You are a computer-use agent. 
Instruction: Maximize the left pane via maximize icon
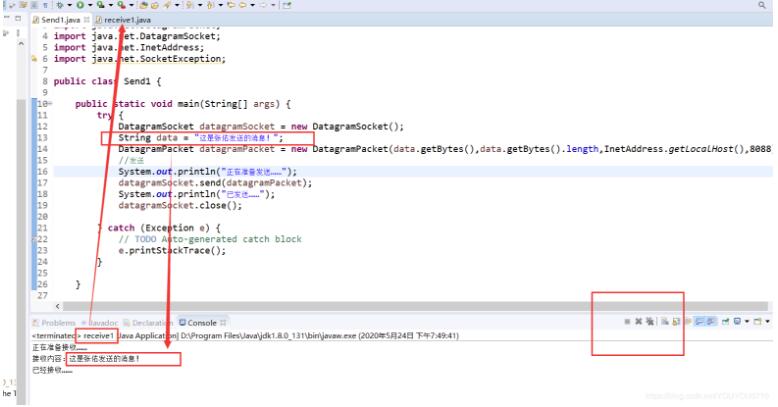18,18
